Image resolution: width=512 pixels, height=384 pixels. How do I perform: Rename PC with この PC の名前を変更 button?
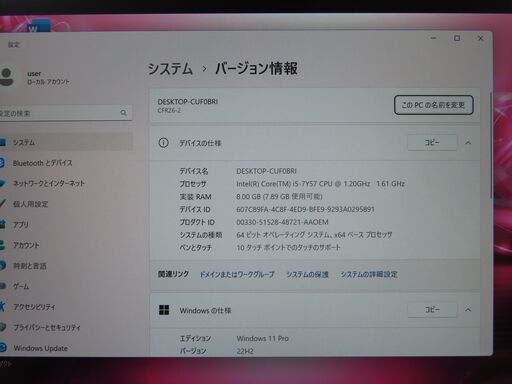tap(433, 105)
